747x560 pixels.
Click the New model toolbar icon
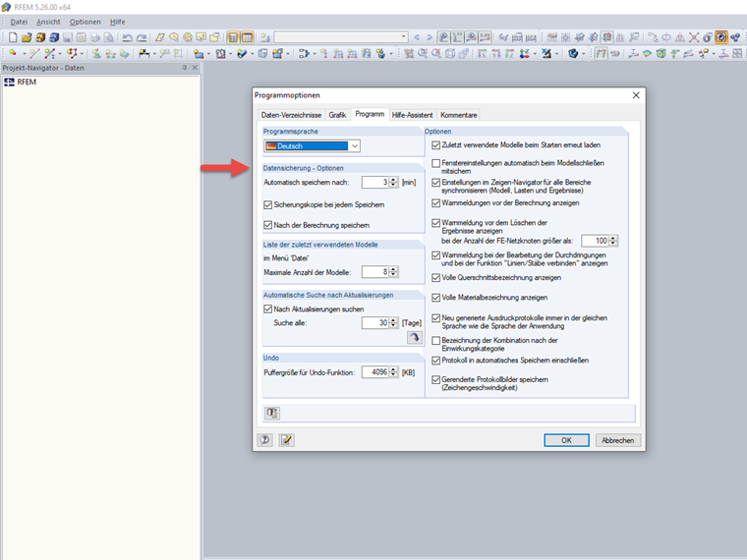[13, 37]
